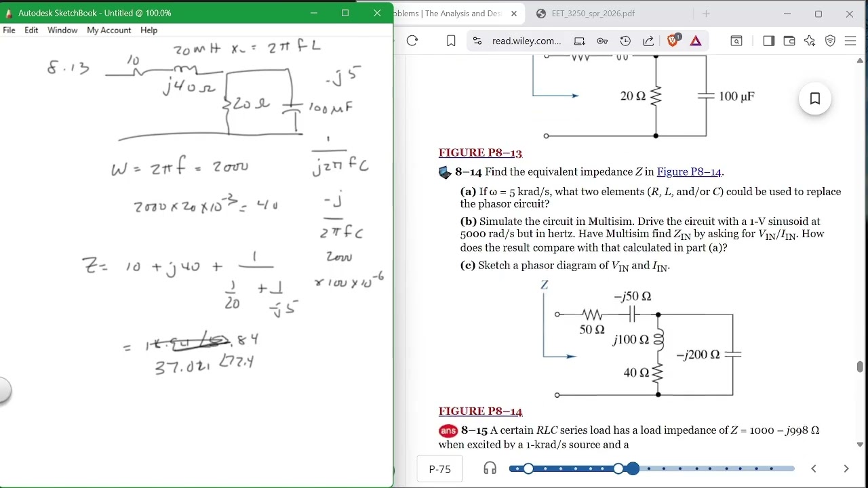Click the red ans badge for problem 8–15
Screen dimensions: 868x488
(448, 430)
